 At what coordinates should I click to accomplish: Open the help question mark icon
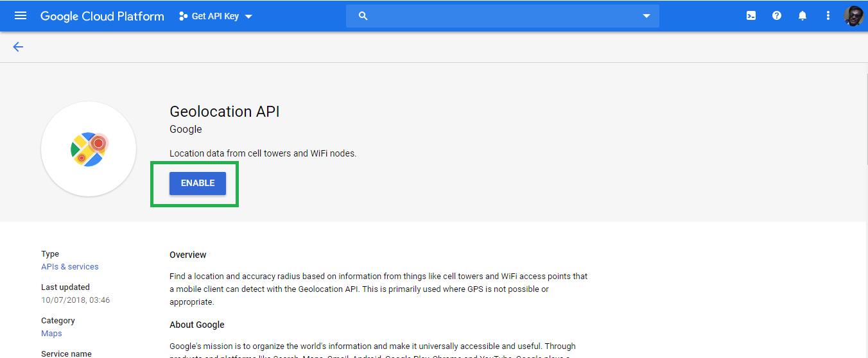tap(777, 16)
